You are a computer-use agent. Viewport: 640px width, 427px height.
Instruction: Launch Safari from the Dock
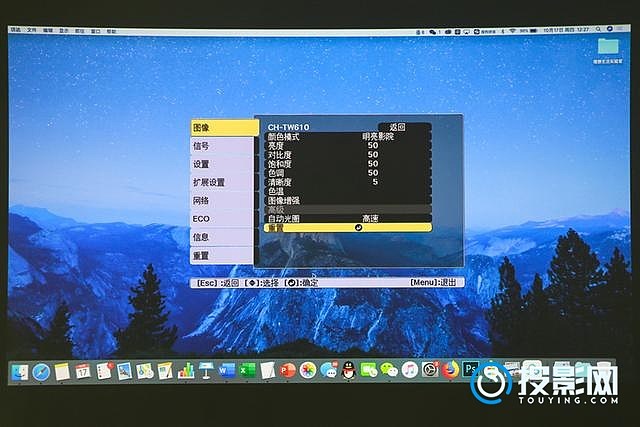point(41,372)
